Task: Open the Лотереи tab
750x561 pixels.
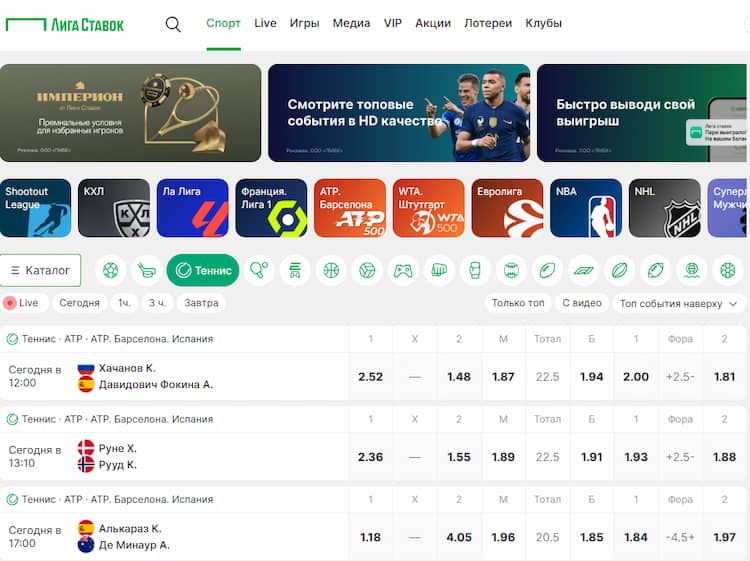Action: click(488, 23)
